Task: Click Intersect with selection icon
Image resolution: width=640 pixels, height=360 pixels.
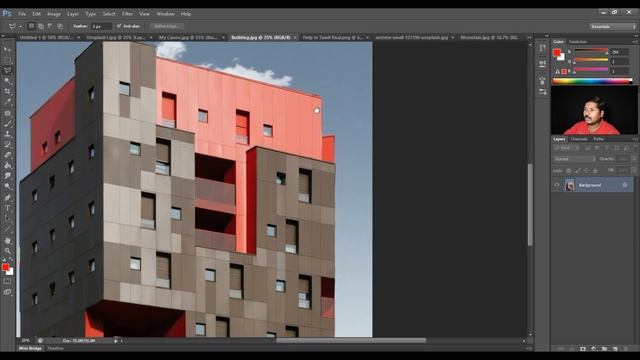Action: click(x=60, y=26)
